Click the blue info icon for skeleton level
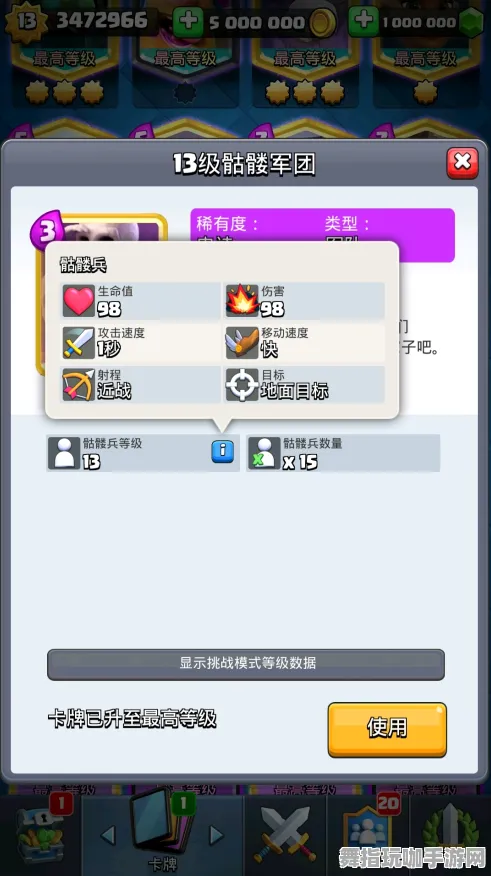 coord(222,451)
